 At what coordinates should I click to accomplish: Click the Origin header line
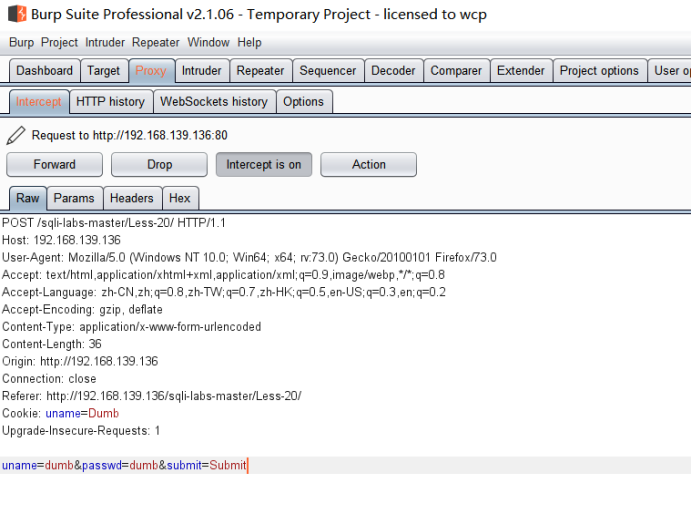(x=80, y=361)
